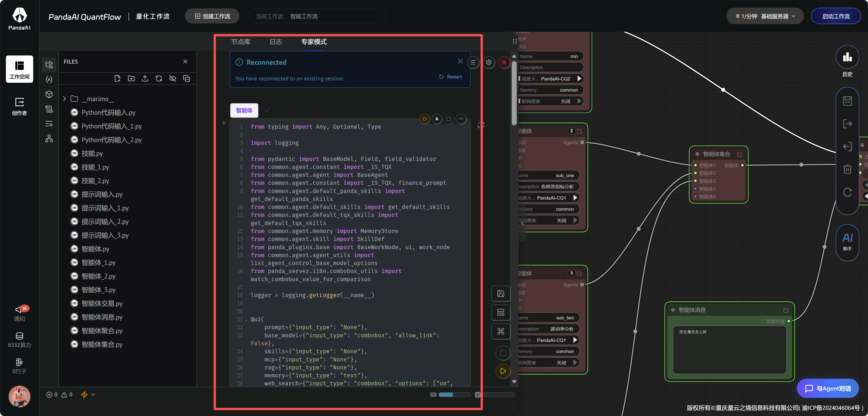Expand the chevron next to 智能体 cell label
This screenshot has width=868, height=416.
coord(267,110)
